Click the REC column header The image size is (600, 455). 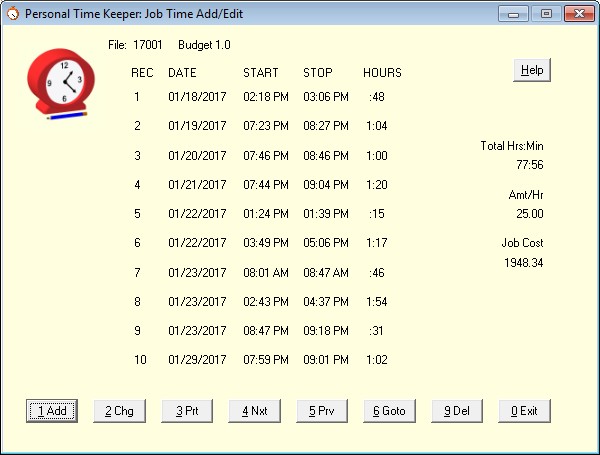[x=142, y=73]
